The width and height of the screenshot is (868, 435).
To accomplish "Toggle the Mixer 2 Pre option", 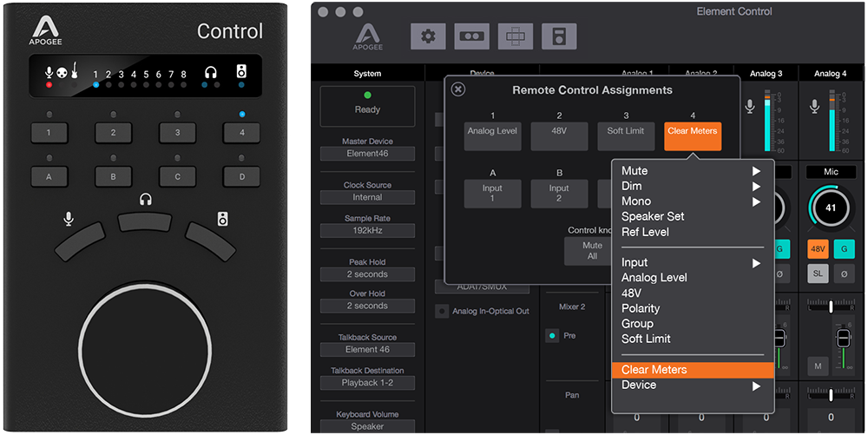I will (552, 335).
